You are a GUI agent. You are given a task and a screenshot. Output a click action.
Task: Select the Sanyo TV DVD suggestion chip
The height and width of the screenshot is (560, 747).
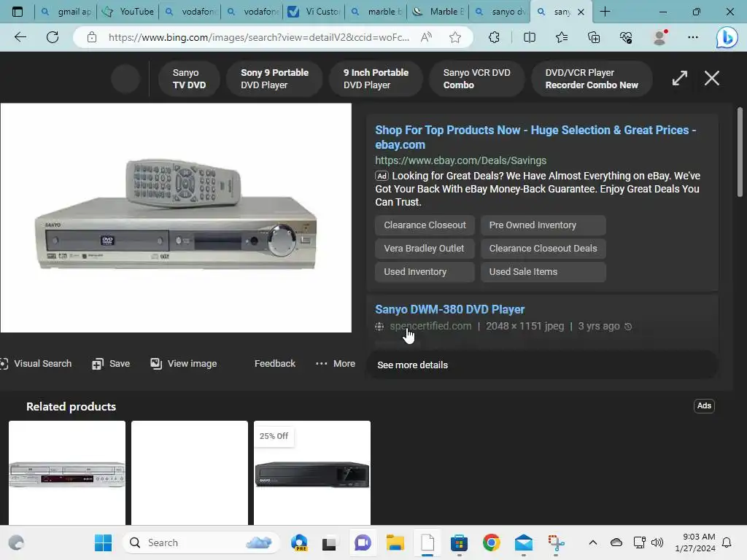[x=189, y=79]
